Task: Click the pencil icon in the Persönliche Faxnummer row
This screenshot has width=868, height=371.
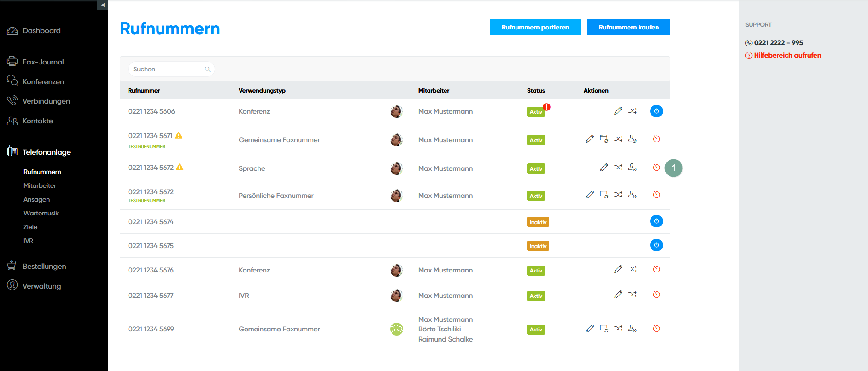Action: click(590, 195)
